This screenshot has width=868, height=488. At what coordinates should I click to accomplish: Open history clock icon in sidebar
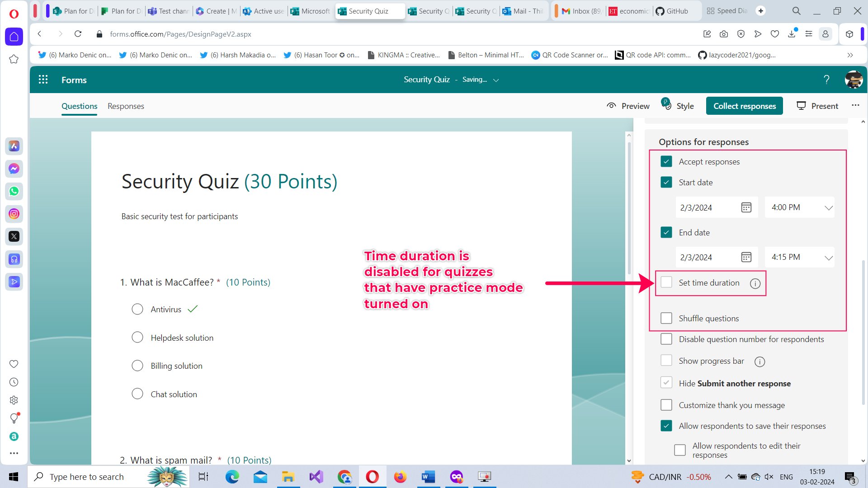click(x=14, y=382)
